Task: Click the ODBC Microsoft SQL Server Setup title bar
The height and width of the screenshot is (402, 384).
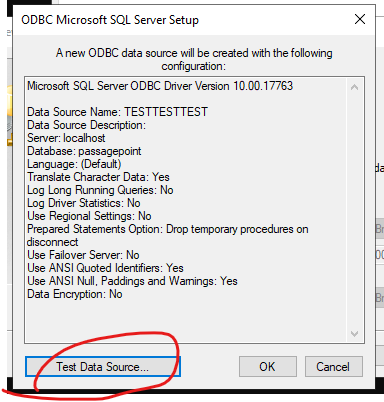Action: tap(180, 20)
